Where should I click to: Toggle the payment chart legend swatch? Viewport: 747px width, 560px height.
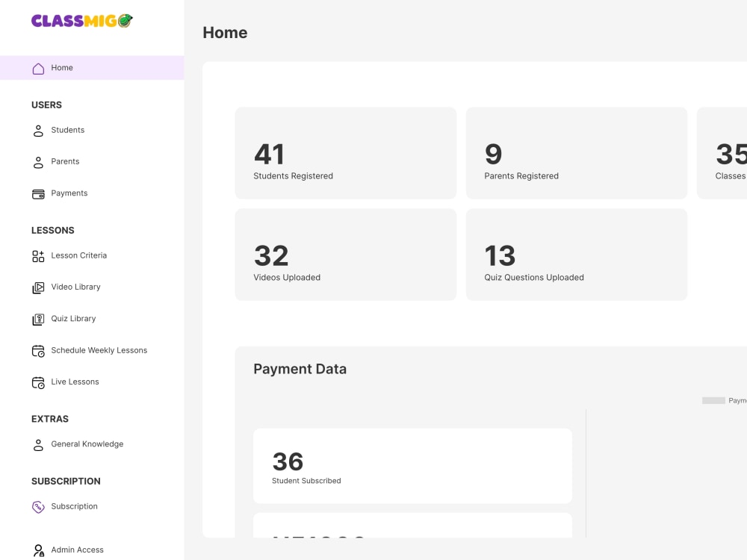(713, 400)
